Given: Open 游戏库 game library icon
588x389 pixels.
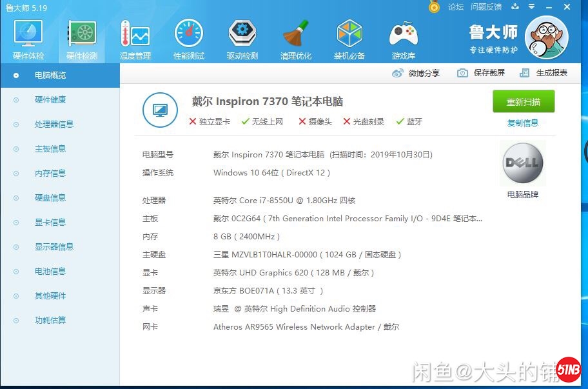Looking at the screenshot, I should pos(403,39).
